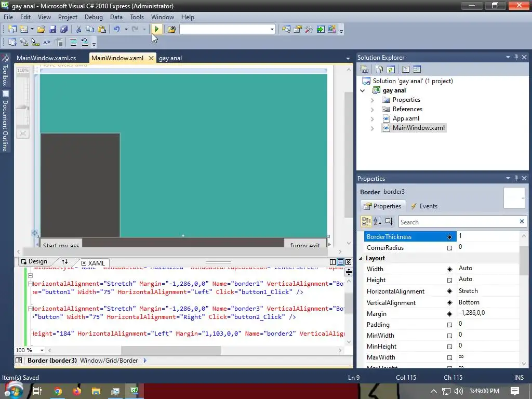The image size is (532, 399).
Task: Collapse the XAML pane
Action: point(348,262)
